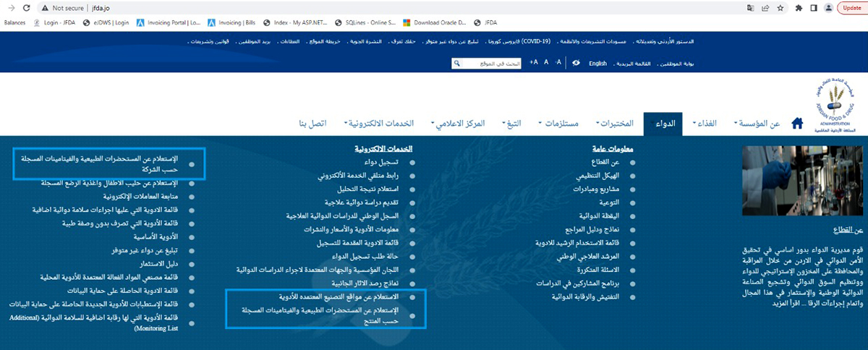Decrease font size with A-
Viewport: 868px width, 350px height.
(558, 64)
